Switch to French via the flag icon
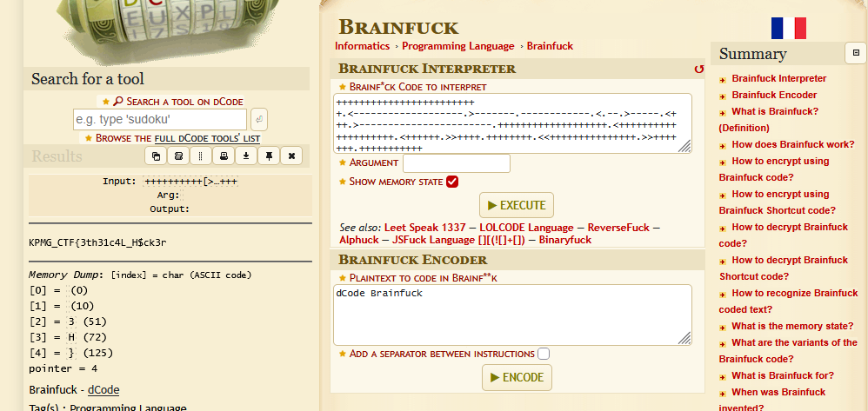The width and height of the screenshot is (868, 411). pos(788,28)
